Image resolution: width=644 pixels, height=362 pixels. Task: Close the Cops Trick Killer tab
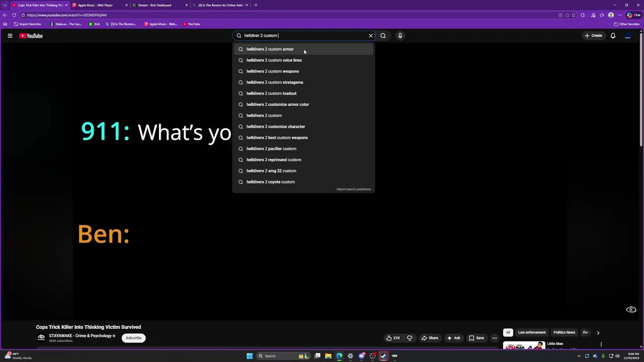tap(66, 5)
